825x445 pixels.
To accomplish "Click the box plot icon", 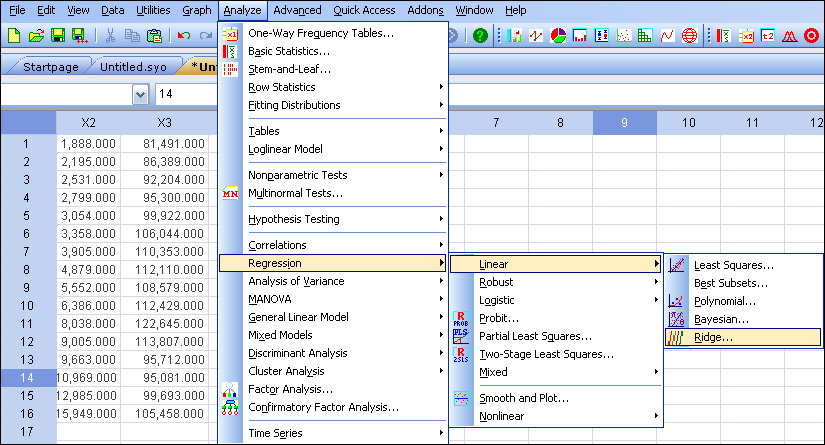I will [x=601, y=36].
